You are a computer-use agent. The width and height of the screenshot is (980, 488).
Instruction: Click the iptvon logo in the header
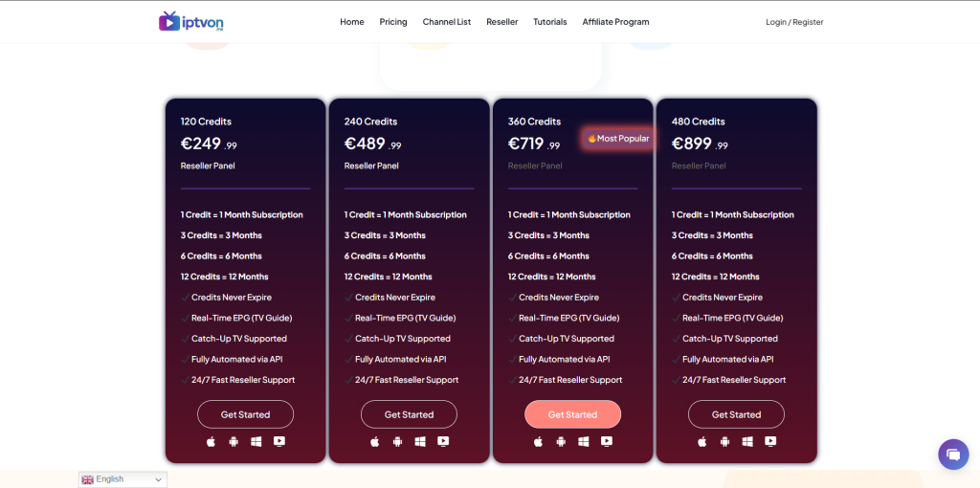tap(191, 21)
